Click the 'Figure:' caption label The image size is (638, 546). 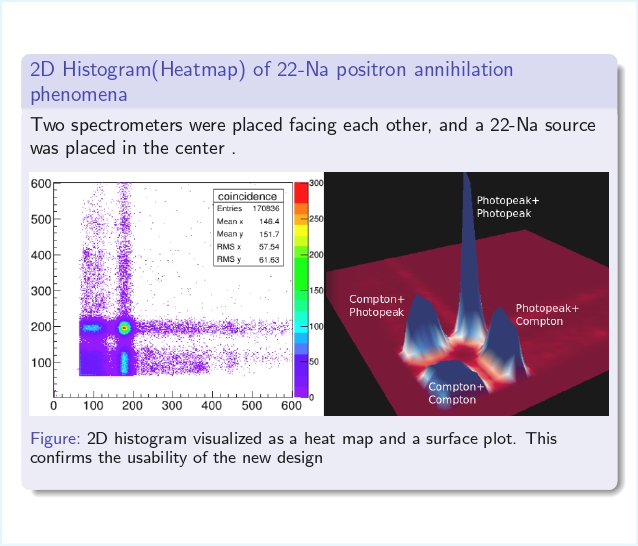click(x=55, y=439)
